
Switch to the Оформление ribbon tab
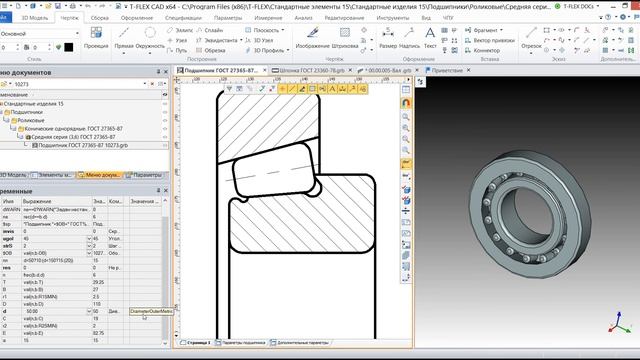tap(137, 18)
